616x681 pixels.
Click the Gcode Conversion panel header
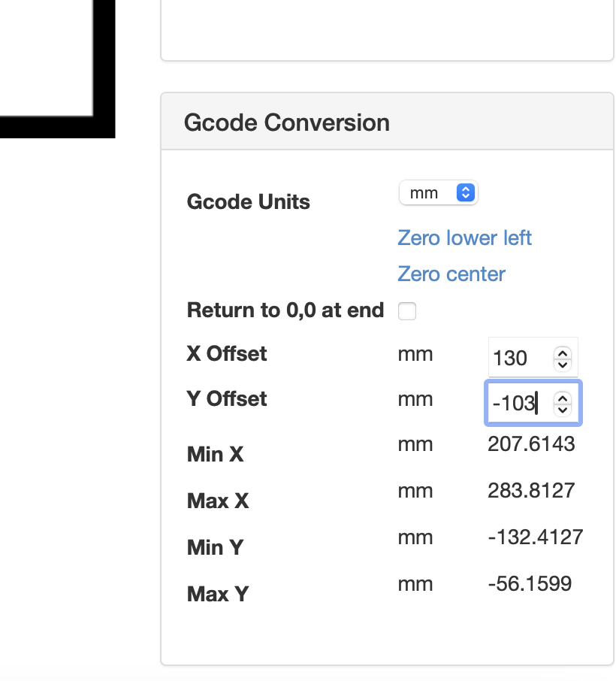tap(286, 123)
